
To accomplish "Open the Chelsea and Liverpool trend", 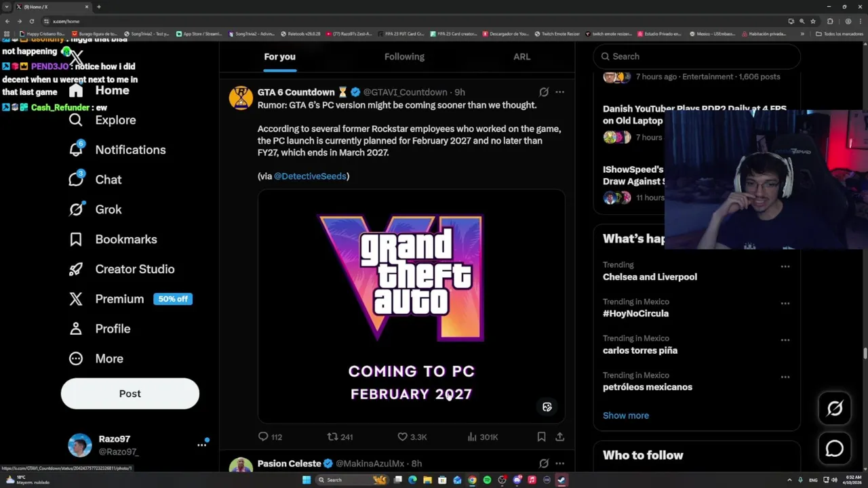I will [x=650, y=277].
